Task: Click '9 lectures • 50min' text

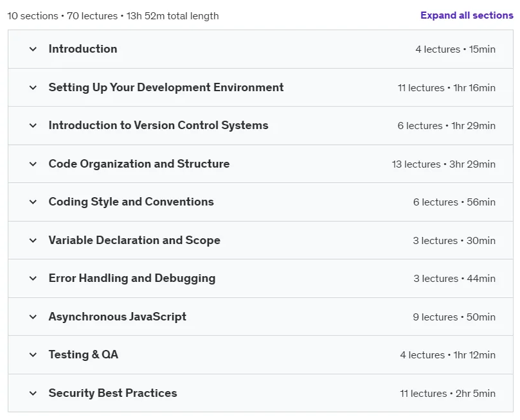Action: pyautogui.click(x=454, y=317)
